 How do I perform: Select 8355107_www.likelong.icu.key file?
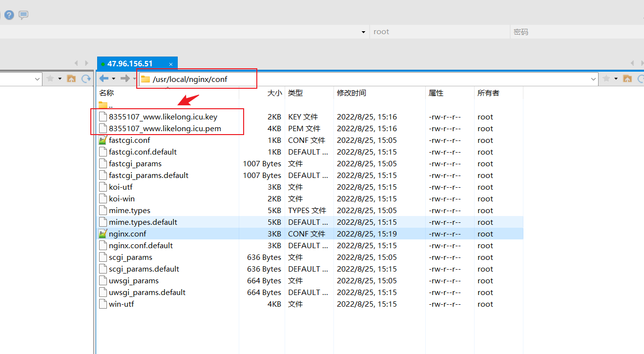click(x=163, y=117)
